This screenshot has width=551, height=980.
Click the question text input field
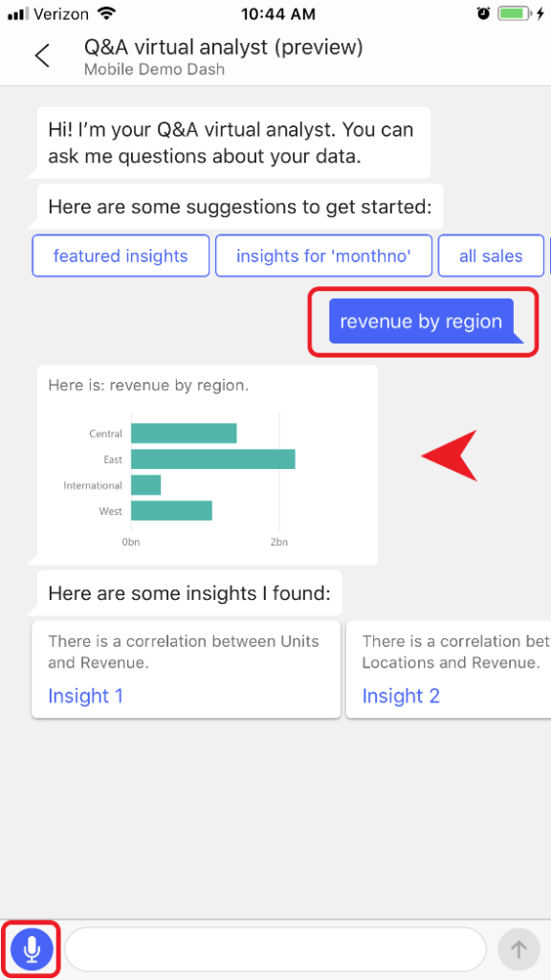pos(275,949)
